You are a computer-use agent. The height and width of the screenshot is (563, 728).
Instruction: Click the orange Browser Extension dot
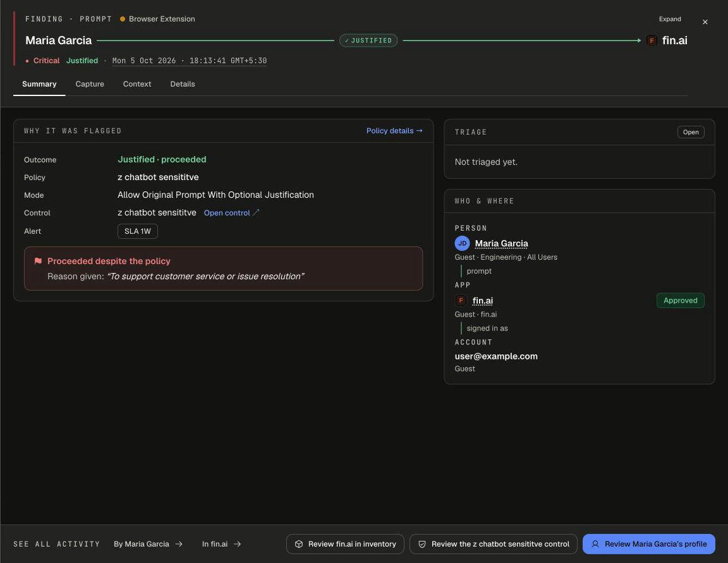click(x=123, y=19)
